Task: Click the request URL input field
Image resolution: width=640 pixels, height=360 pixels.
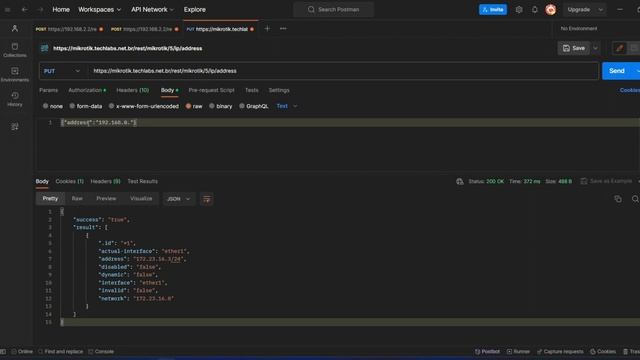Action: (x=343, y=71)
